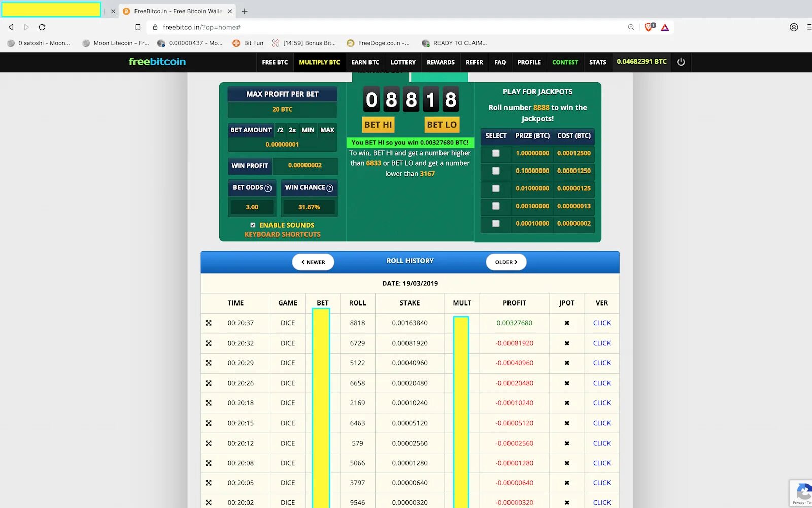Click the BET HI button

click(379, 125)
